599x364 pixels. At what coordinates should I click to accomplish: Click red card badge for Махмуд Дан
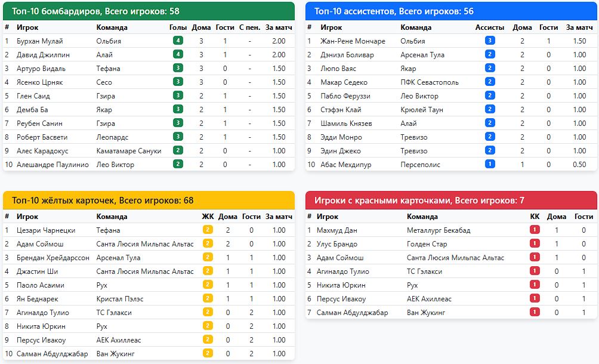click(535, 230)
